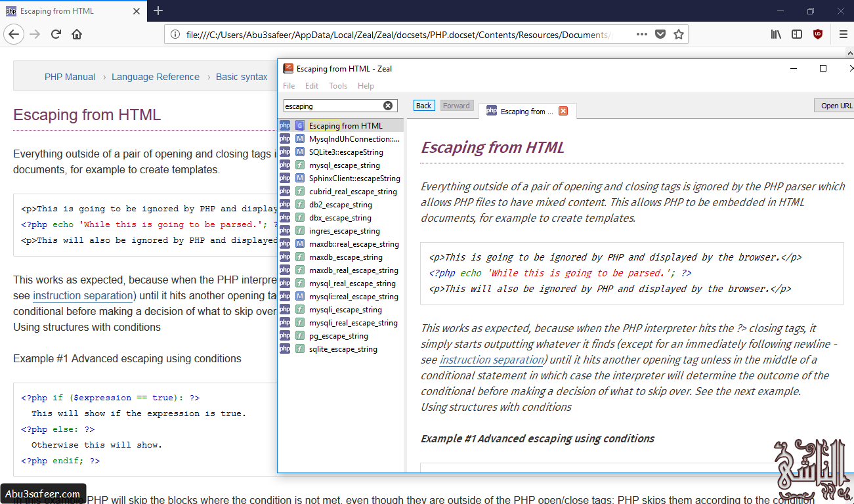Image resolution: width=854 pixels, height=504 pixels.
Task: Open the Tools menu in Zeal
Action: 338,85
